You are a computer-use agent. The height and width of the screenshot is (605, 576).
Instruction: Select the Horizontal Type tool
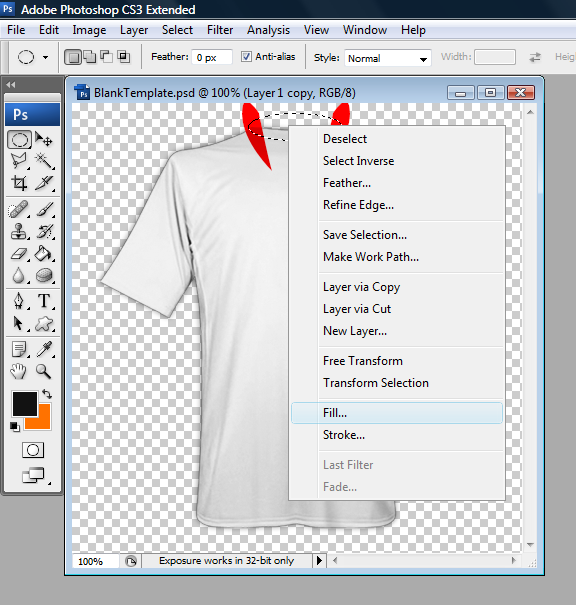coord(44,301)
